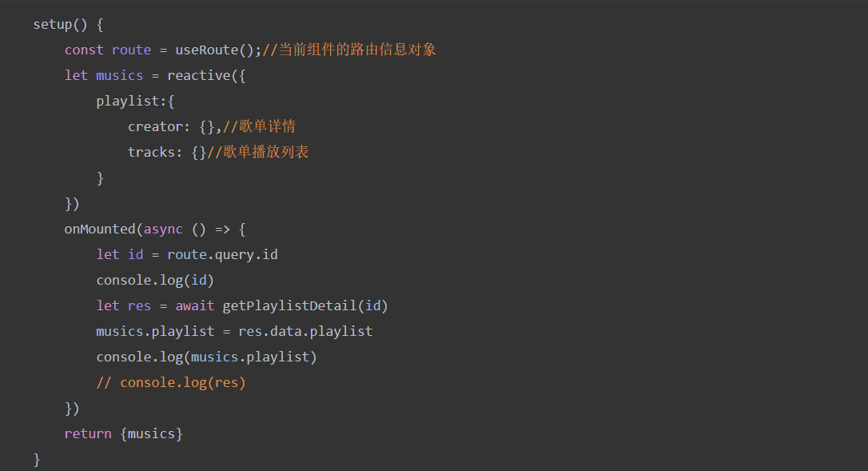
Task: Click the {musics} return object
Action: (x=151, y=433)
